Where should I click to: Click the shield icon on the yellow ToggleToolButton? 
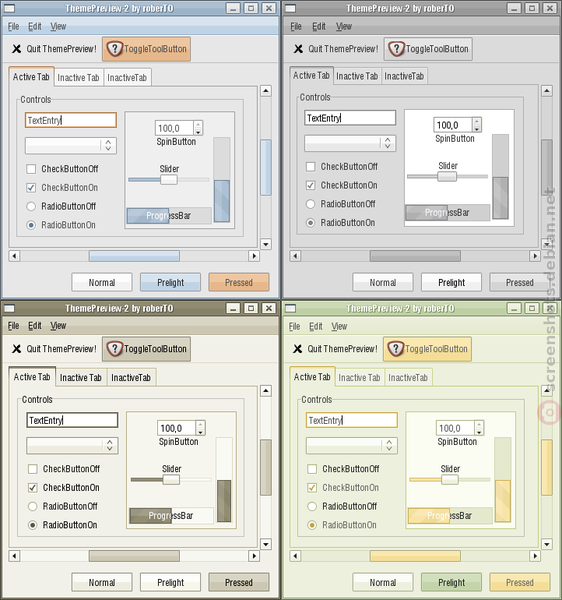coord(396,349)
